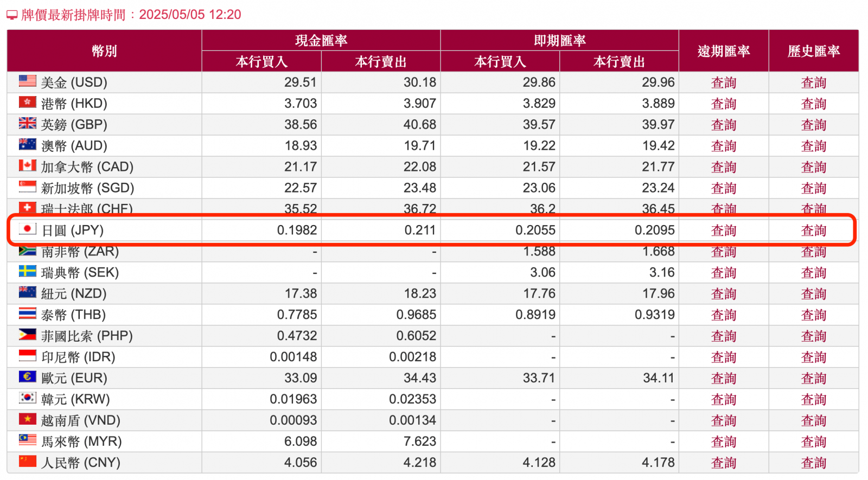Click JPY spot selling rate 0.2095
The image size is (868, 480).
pyautogui.click(x=655, y=231)
